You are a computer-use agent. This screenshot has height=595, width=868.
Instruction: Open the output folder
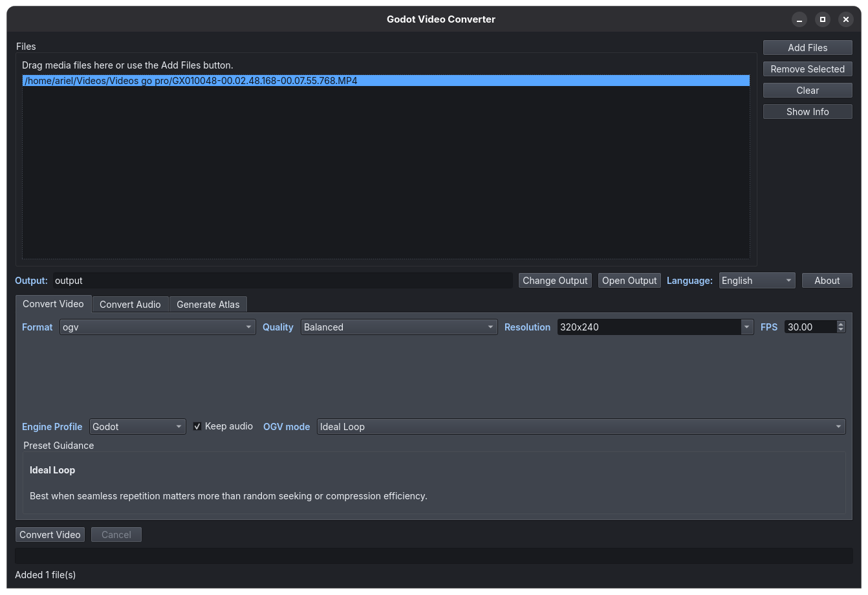[629, 281]
